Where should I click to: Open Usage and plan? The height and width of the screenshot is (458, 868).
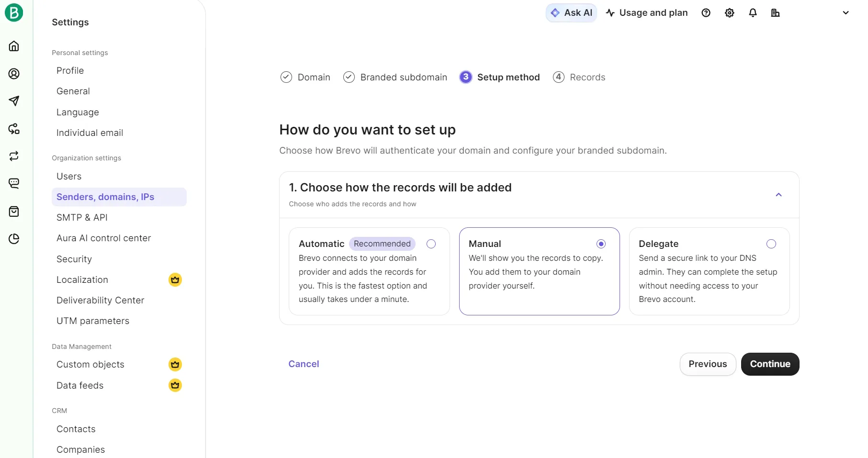pyautogui.click(x=646, y=13)
